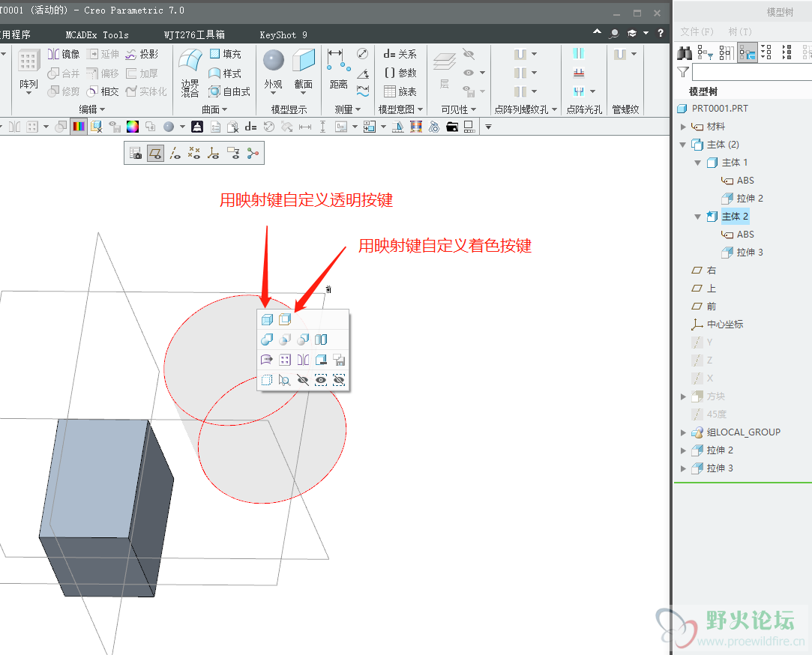The width and height of the screenshot is (812, 655).
Task: Open the 树(T) menu in model tree window
Action: coord(740,31)
